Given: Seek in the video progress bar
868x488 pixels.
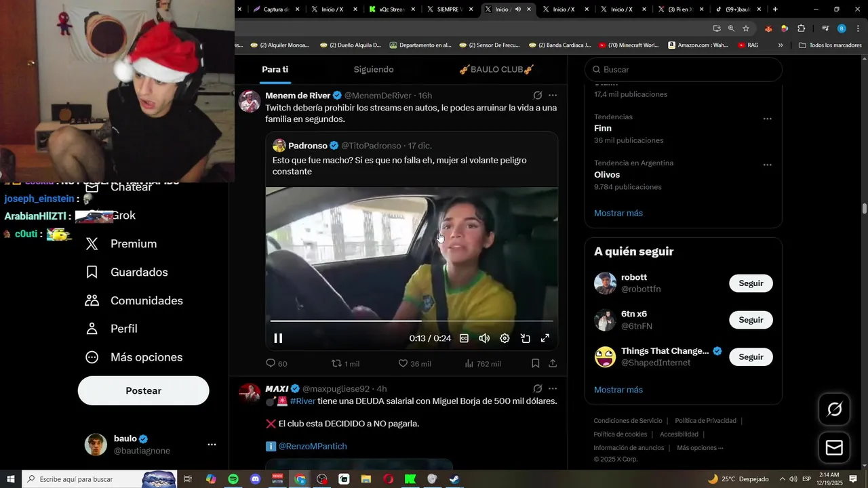Looking at the screenshot, I should (412, 321).
